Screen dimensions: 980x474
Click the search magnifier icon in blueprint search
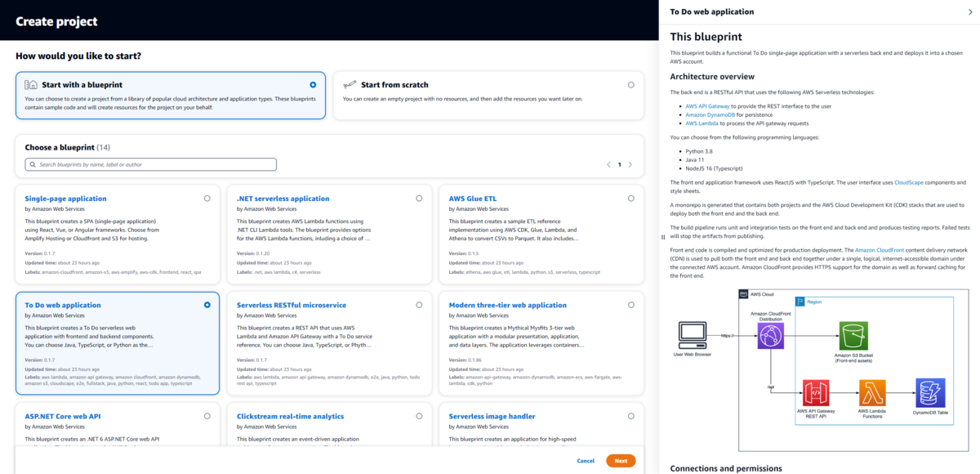click(33, 164)
